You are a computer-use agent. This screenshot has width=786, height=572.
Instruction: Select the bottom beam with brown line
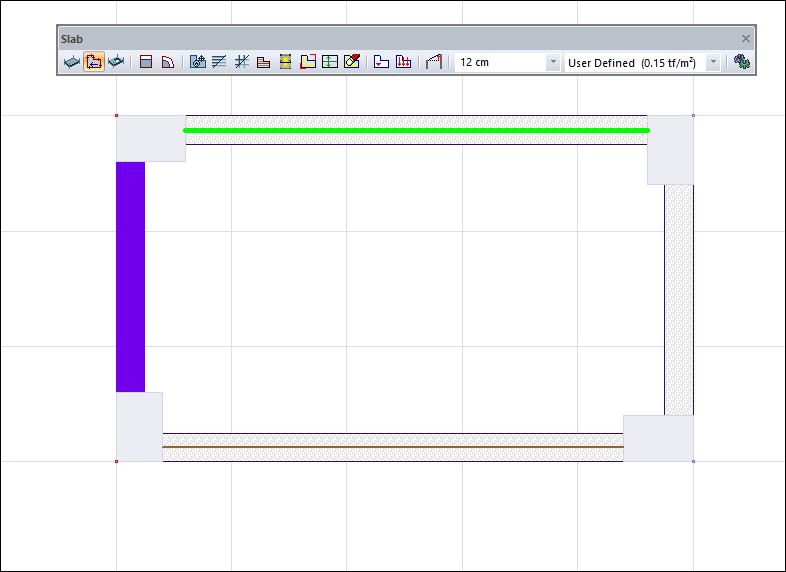pos(392,447)
